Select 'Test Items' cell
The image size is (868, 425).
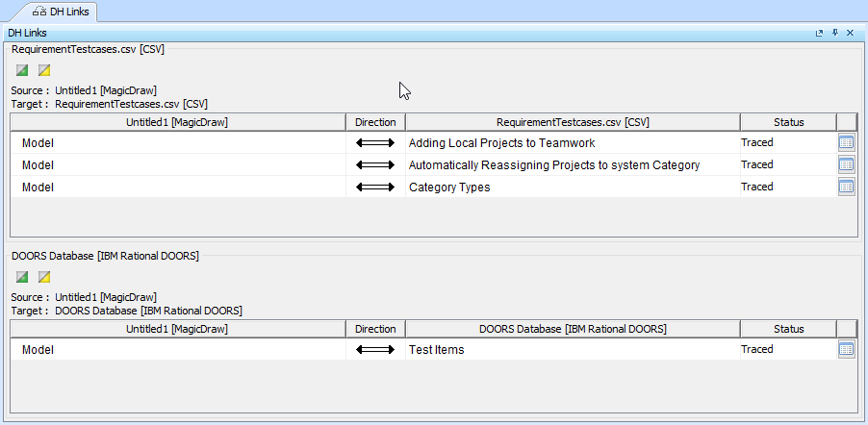[573, 350]
